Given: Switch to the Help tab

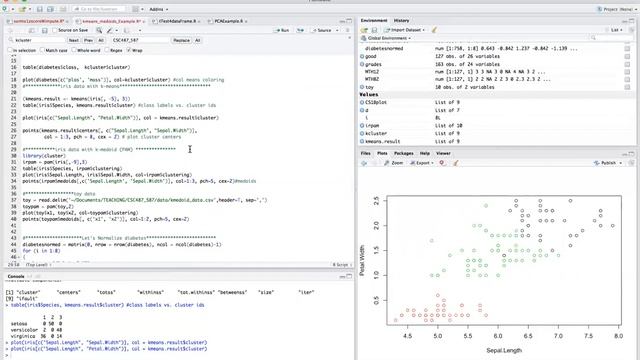Looking at the screenshot, I should click(x=425, y=153).
